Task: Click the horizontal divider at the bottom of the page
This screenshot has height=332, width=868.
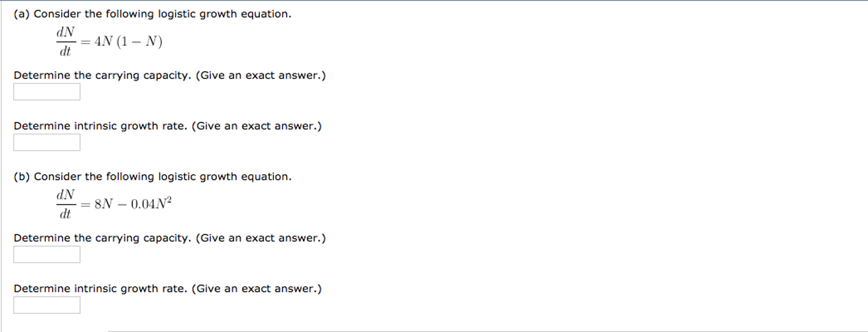Action: [488, 329]
